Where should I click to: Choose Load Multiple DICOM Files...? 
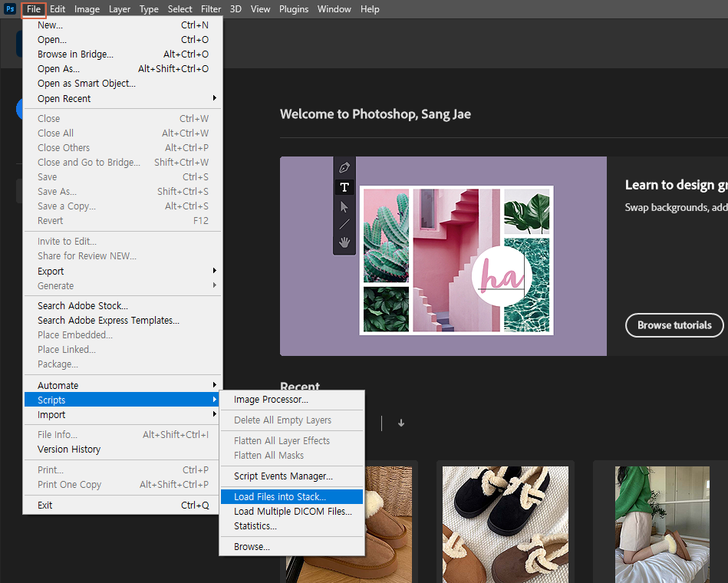click(292, 512)
